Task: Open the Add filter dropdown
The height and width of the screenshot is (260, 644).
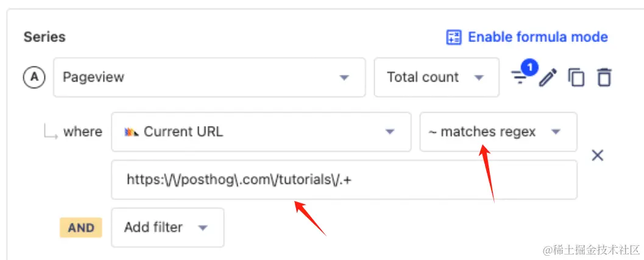Action: coord(167,228)
